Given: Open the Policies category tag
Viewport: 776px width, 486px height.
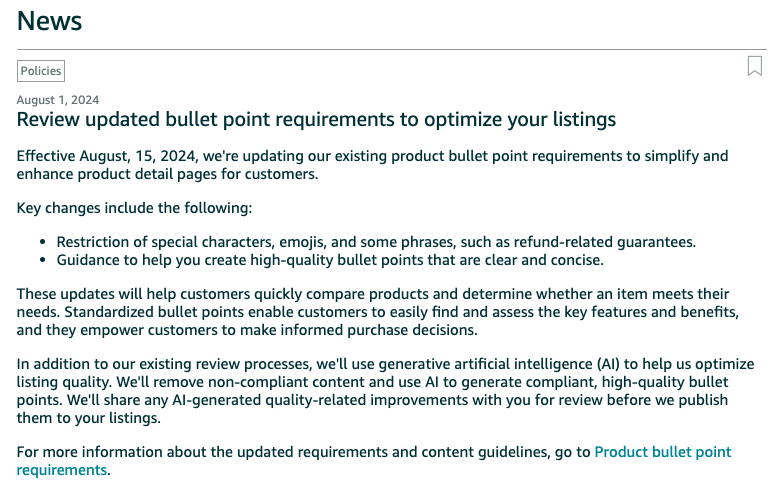Looking at the screenshot, I should pyautogui.click(x=41, y=71).
